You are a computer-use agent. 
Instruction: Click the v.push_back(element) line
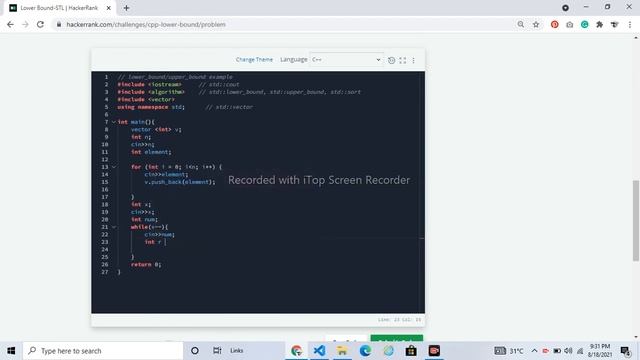coord(180,182)
